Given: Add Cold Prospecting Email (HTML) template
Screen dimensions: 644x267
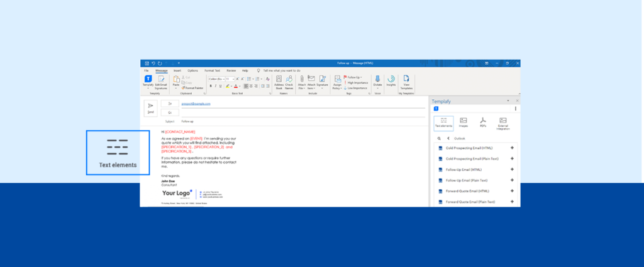Looking at the screenshot, I should click(x=512, y=148).
